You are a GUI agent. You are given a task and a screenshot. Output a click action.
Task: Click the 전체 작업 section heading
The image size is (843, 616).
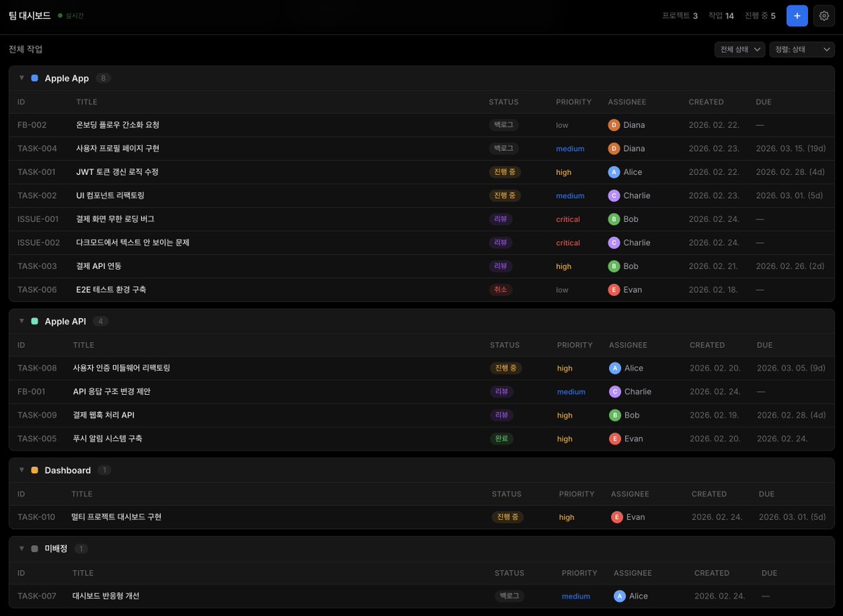tap(25, 49)
